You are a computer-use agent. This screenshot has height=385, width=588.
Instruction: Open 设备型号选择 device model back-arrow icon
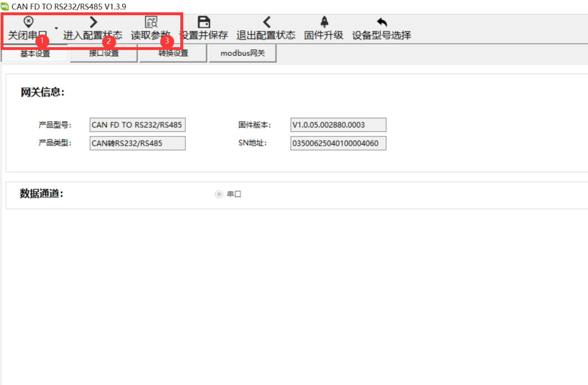[382, 22]
